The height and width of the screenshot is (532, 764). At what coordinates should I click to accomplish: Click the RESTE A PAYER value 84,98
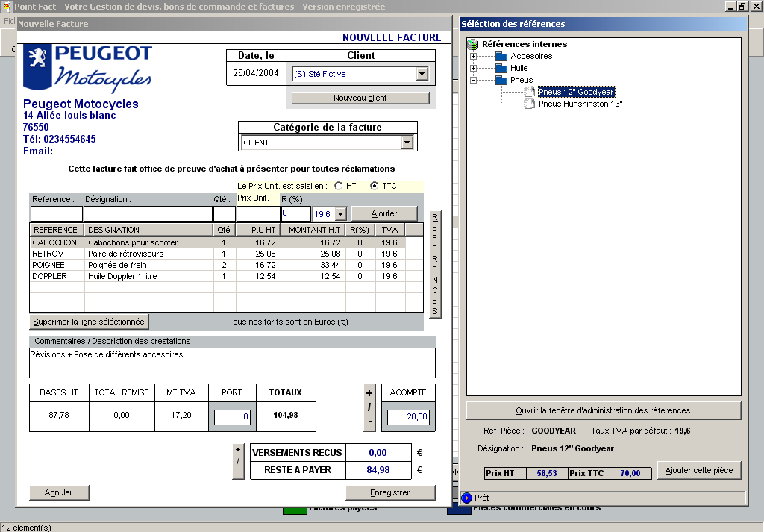coord(378,470)
